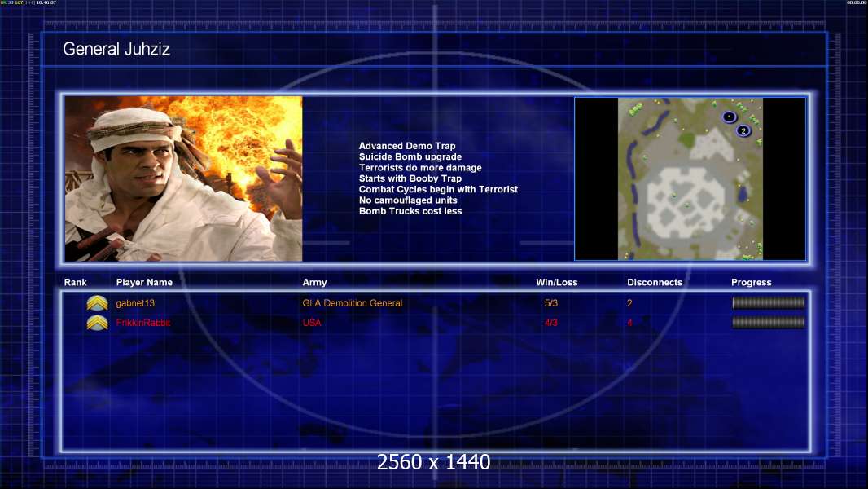Click the Advanced Demo Trap trait line
The width and height of the screenshot is (868, 489).
(x=407, y=146)
